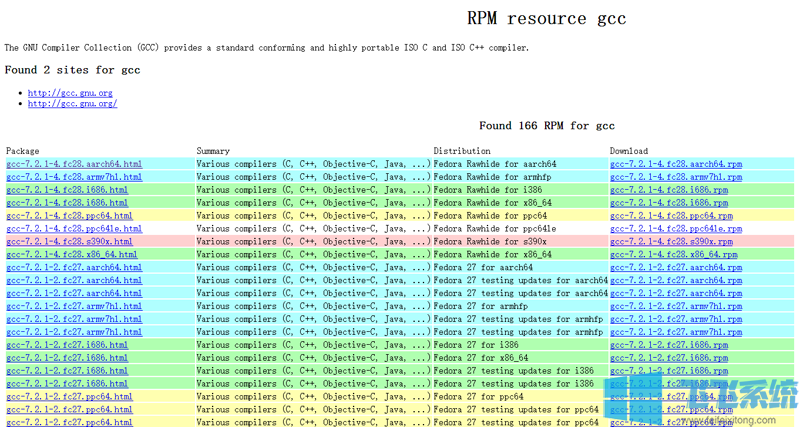Image resolution: width=800 pixels, height=427 pixels.
Task: Download gcc-7.2.1-4.fc28.ppc64.rpm
Action: (671, 216)
